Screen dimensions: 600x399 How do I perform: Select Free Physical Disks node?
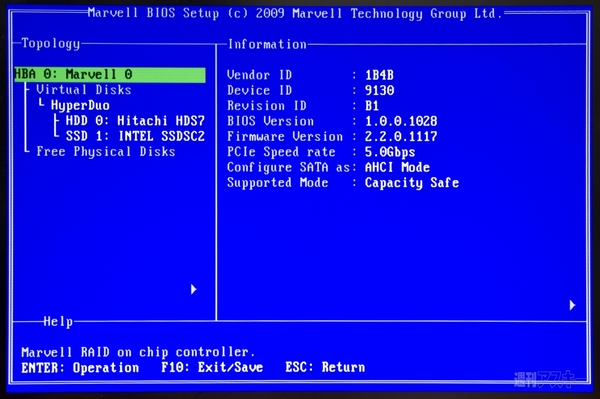coord(106,152)
